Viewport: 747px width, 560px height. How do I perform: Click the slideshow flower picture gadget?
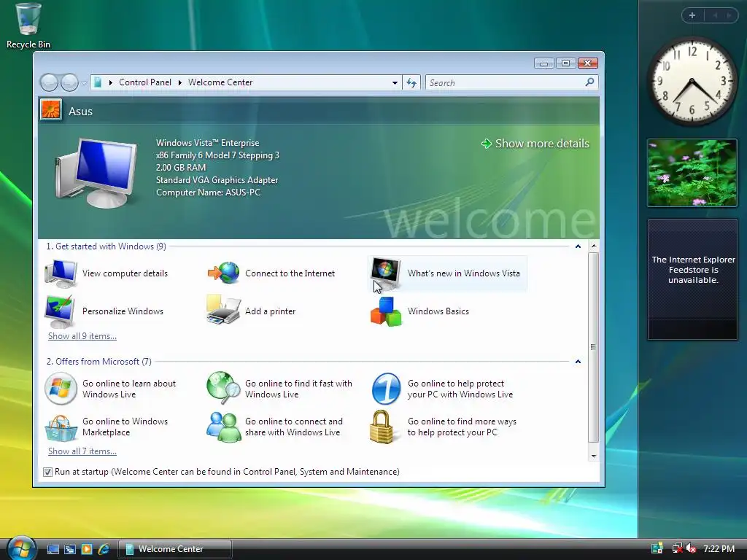click(x=692, y=173)
